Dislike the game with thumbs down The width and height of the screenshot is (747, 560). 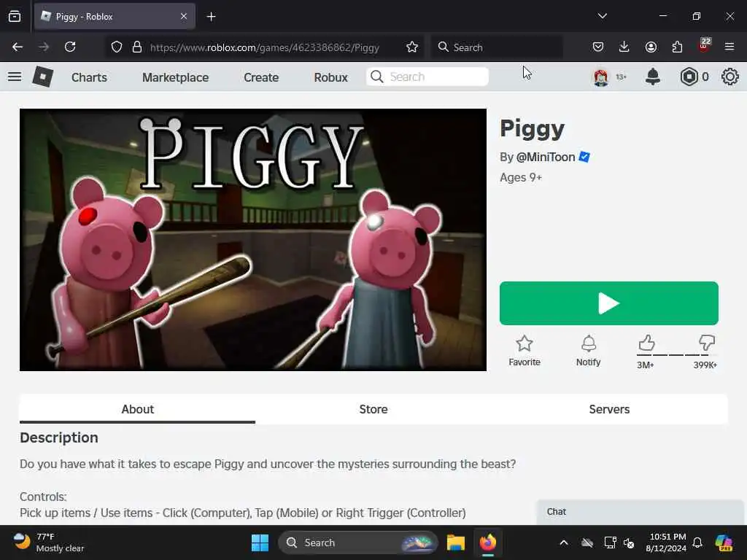pos(706,343)
